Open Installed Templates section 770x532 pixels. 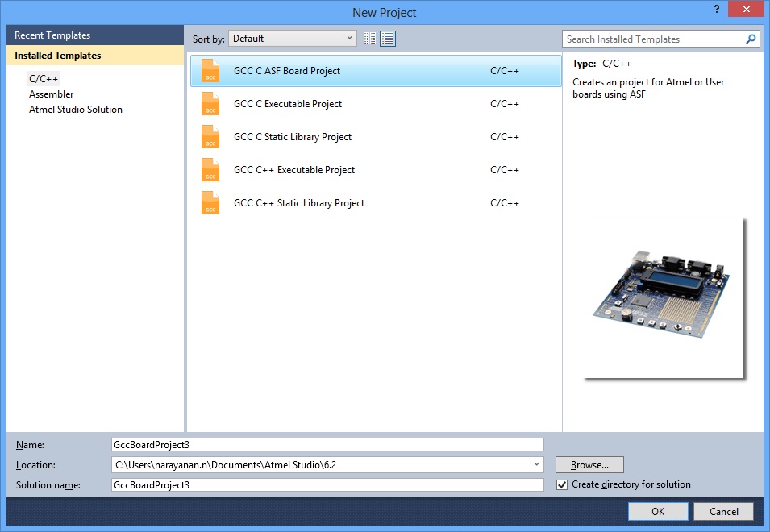[x=95, y=56]
